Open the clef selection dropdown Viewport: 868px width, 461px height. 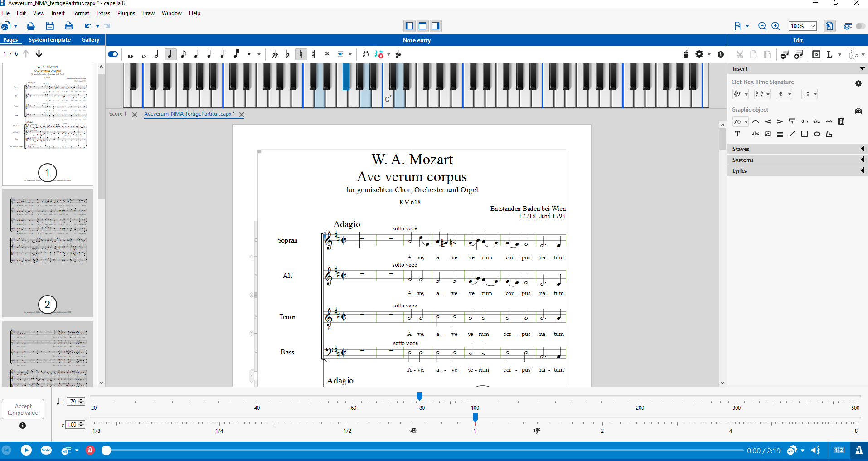coord(740,94)
